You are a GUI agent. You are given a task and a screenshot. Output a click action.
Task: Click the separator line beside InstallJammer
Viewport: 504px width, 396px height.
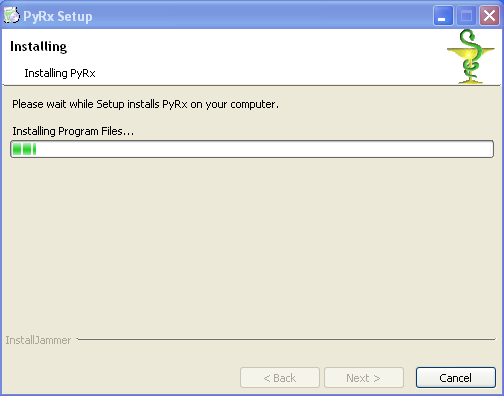[x=286, y=339]
